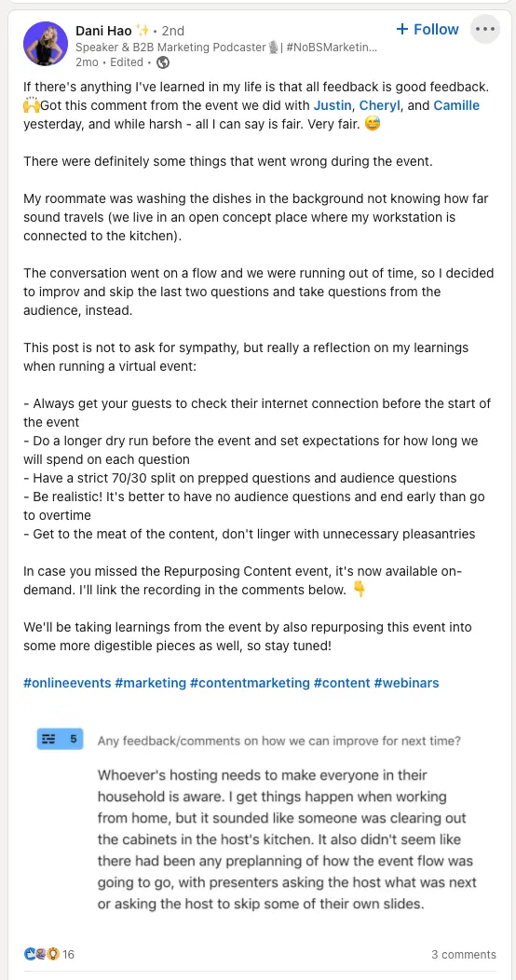Click Dani Hao's profile picture
516x980 pixels.
click(46, 44)
